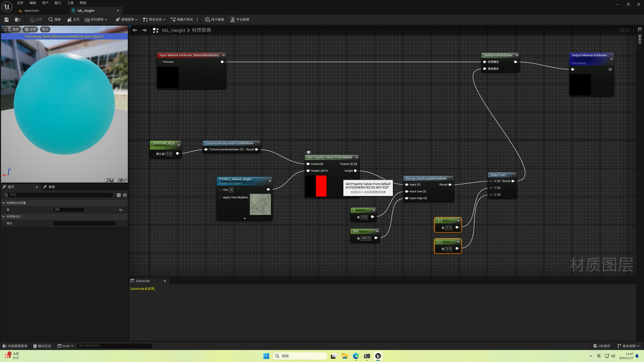
Task: Navigate back in the material graph
Action: coord(135,30)
